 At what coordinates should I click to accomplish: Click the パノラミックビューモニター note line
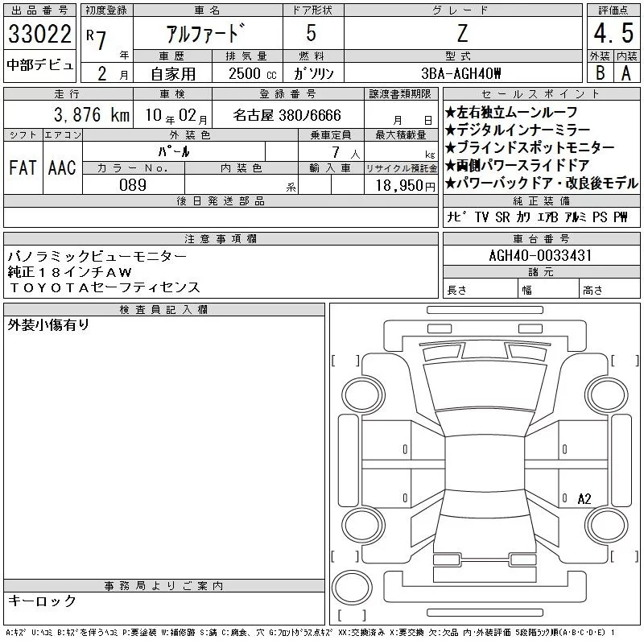(97, 256)
